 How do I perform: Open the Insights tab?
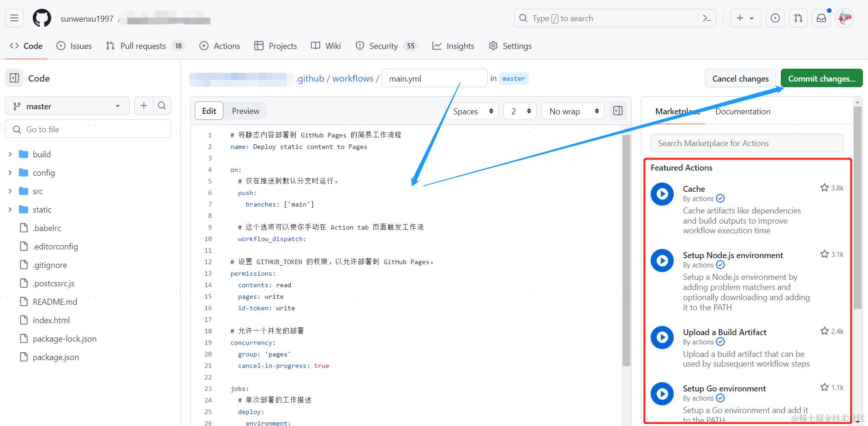(453, 46)
